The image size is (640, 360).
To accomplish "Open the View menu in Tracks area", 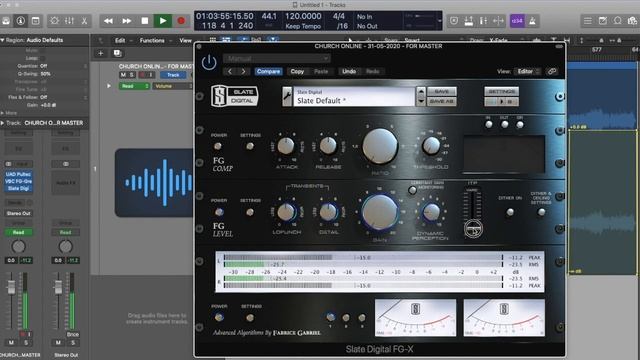I will tap(185, 40).
